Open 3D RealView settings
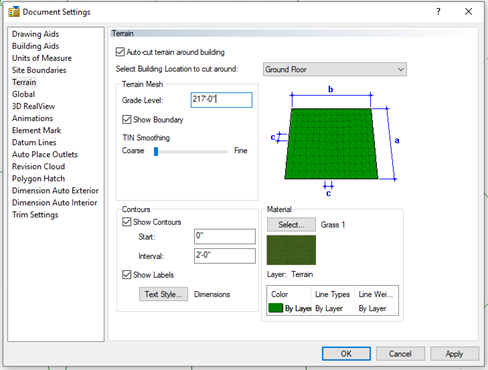The height and width of the screenshot is (370, 488). 33,106
